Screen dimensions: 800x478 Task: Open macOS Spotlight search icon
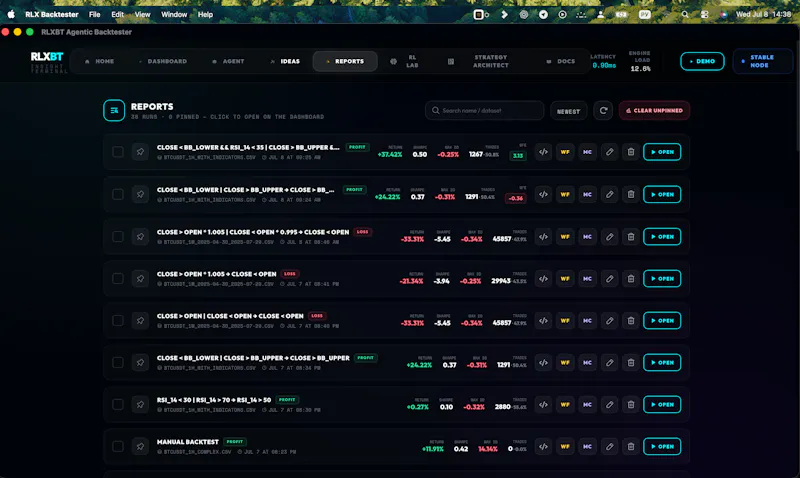pos(685,14)
